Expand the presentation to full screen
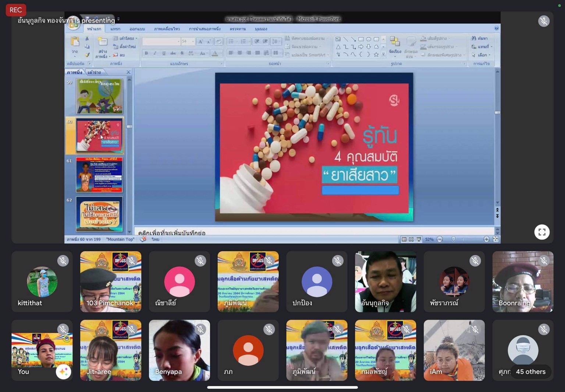Screen dimensions: 565x392 pos(541,232)
